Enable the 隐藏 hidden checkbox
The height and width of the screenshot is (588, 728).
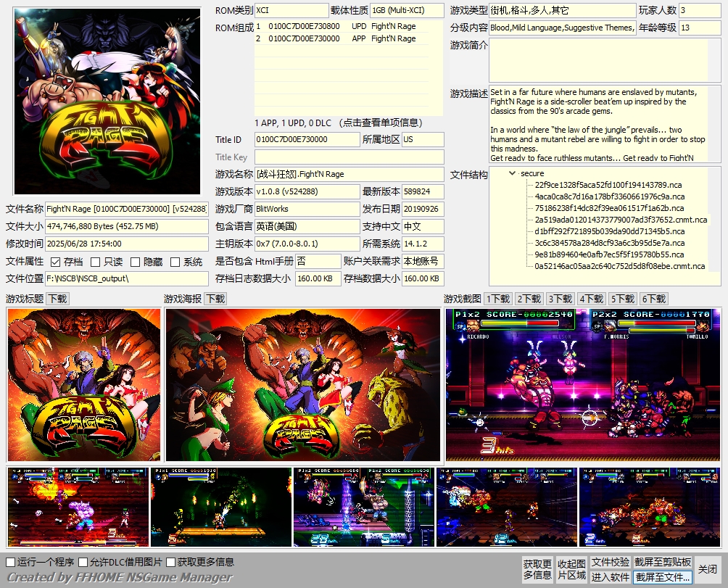(x=135, y=262)
